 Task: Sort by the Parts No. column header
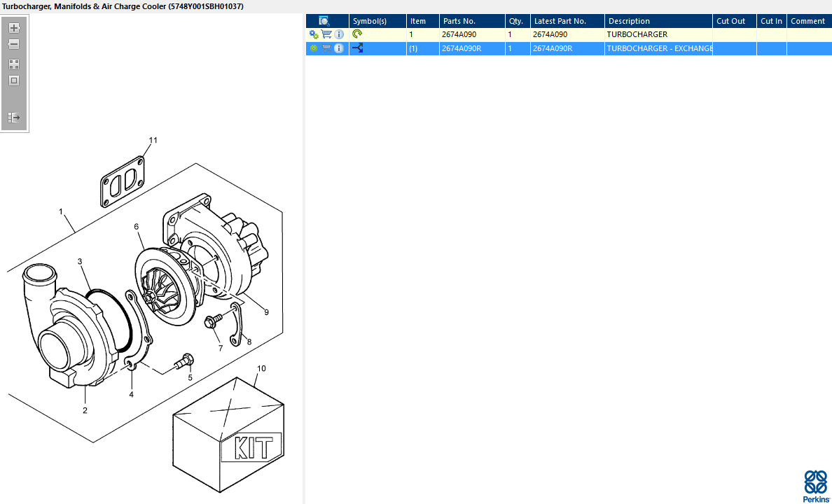coord(472,21)
